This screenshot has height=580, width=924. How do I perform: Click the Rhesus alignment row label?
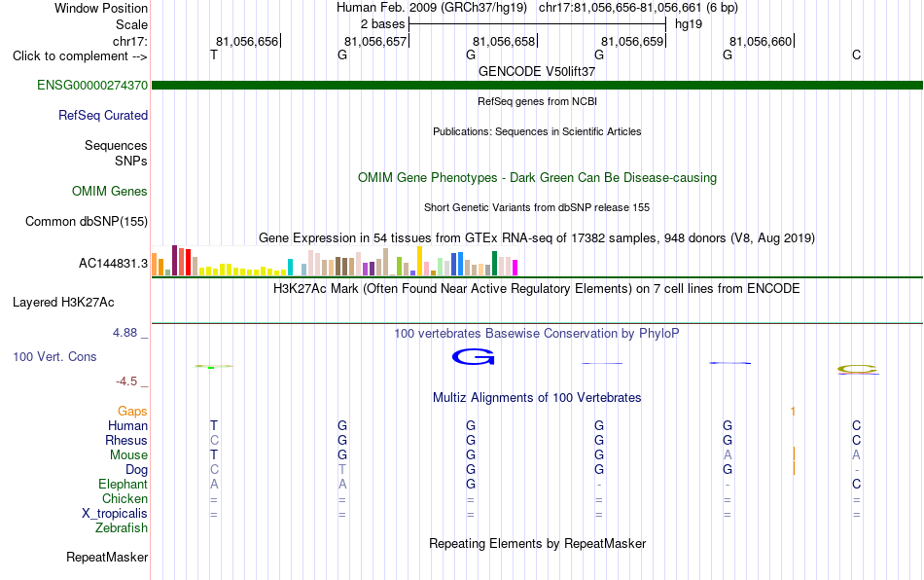tap(126, 440)
